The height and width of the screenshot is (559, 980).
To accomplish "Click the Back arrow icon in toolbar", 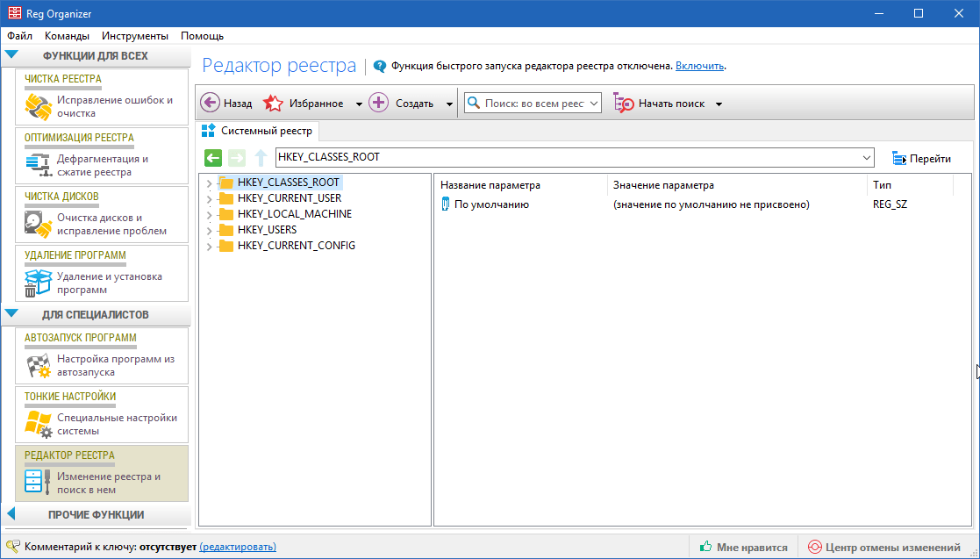I will pyautogui.click(x=211, y=103).
